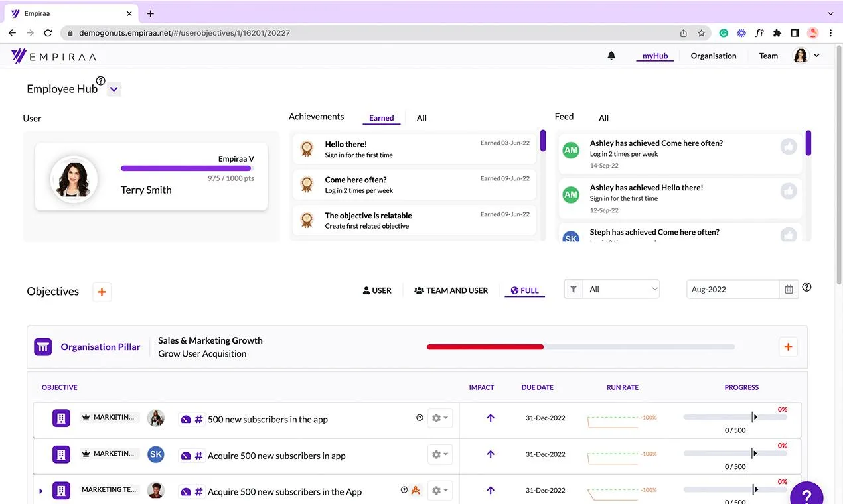Open the browser extensions puzzle icon
The width and height of the screenshot is (843, 504).
777,32
